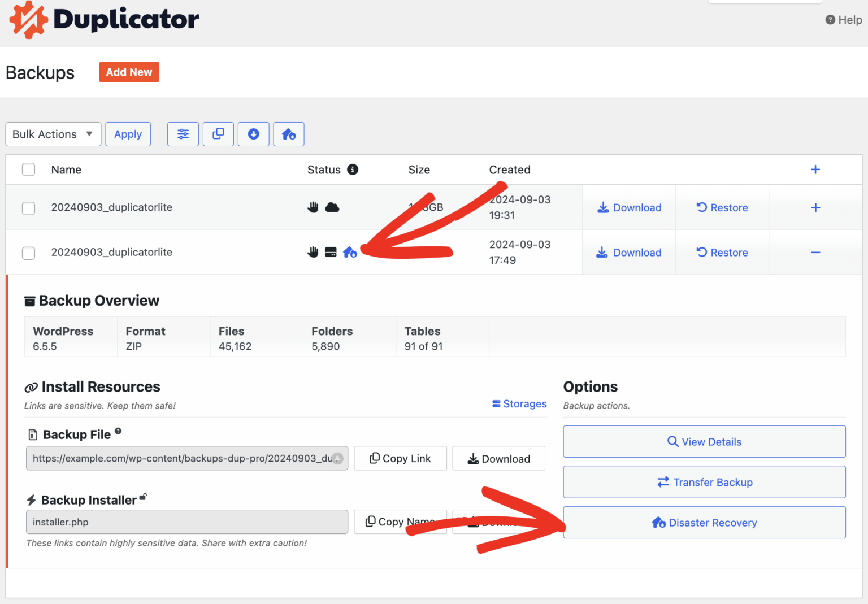The image size is (868, 604).
Task: Open the filter settings toolbar icon
Action: [183, 134]
